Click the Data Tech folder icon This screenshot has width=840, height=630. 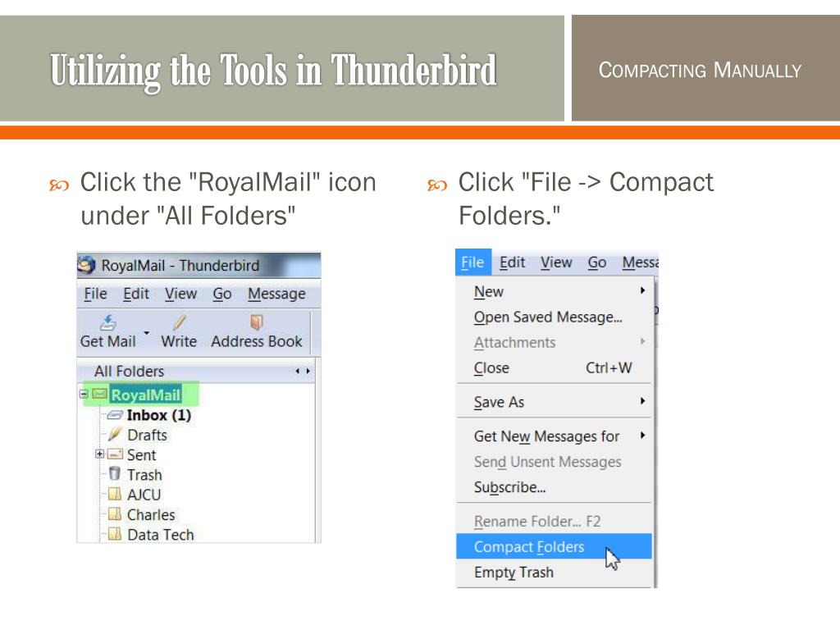(x=115, y=534)
